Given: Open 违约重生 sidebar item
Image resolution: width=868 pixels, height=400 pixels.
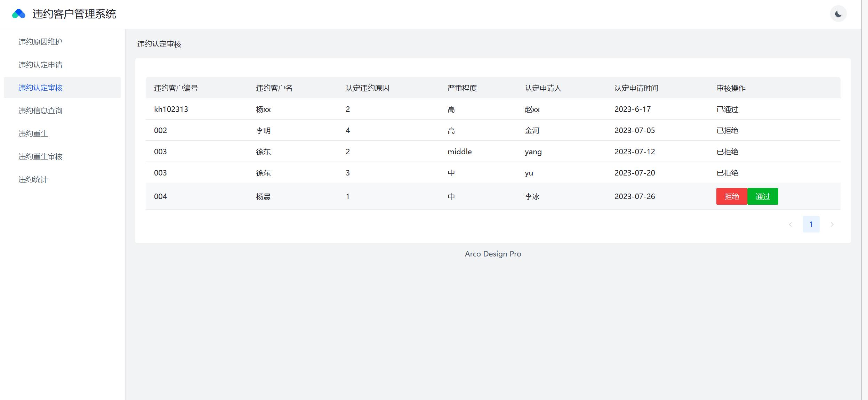Looking at the screenshot, I should click(33, 133).
